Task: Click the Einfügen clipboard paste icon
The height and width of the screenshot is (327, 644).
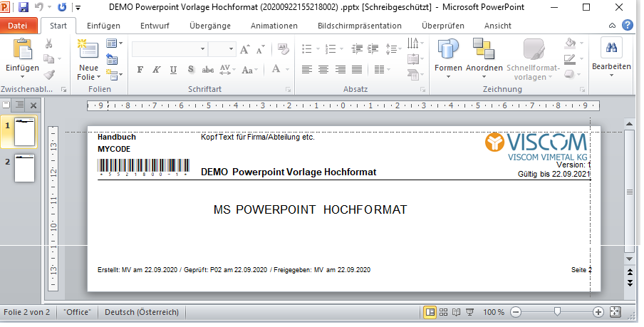Action: [23, 49]
